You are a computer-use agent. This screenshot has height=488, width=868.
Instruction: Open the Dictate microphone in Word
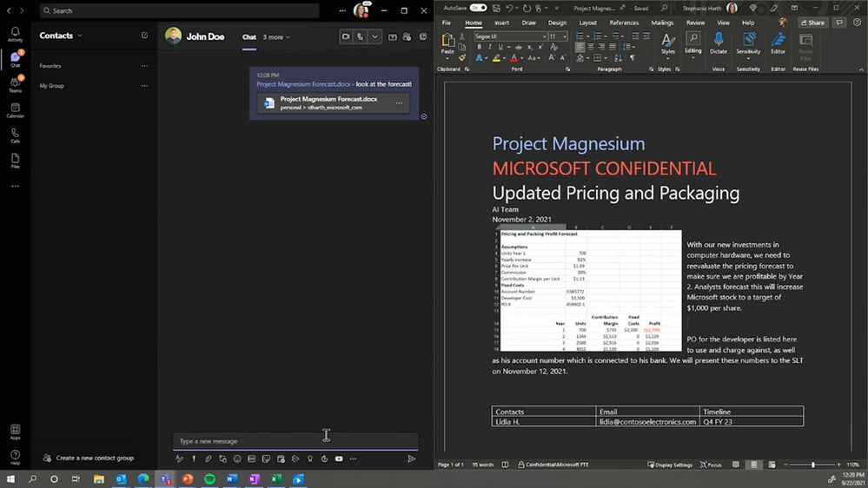pos(719,43)
